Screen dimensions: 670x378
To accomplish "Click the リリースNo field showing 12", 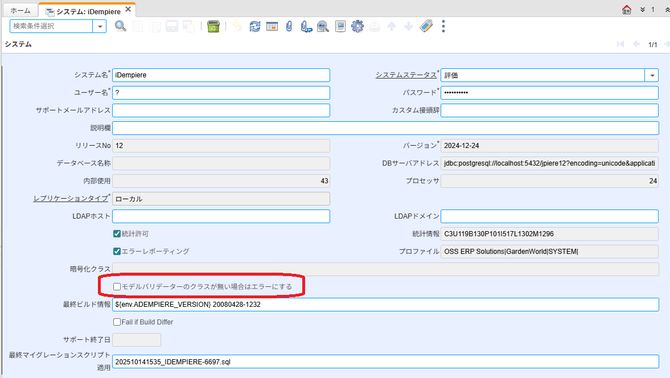I will coord(221,146).
